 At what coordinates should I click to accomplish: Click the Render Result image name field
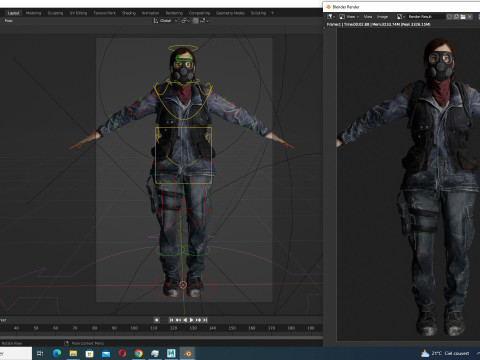click(425, 16)
